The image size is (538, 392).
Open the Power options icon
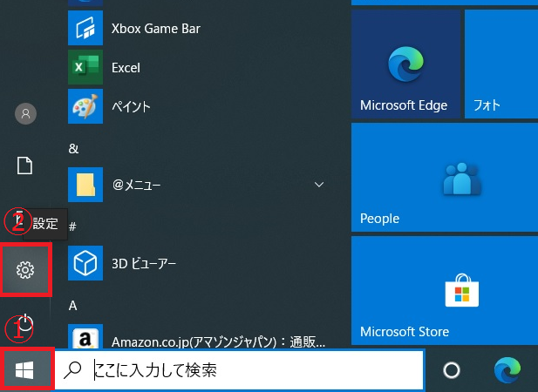[25, 322]
